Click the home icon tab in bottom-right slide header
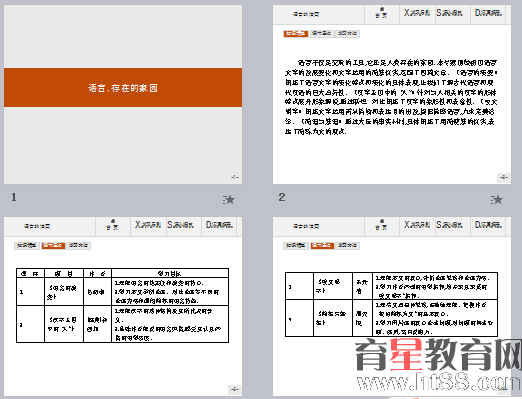The height and width of the screenshot is (399, 522). pyautogui.click(x=382, y=225)
